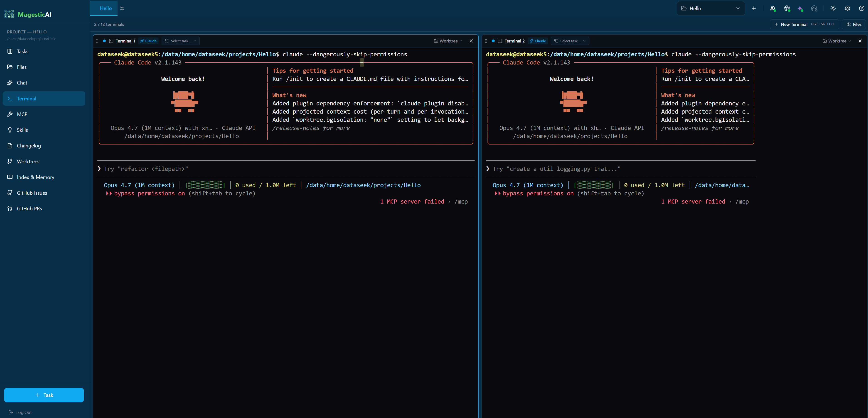Click the Claude mascot in Terminal 1
The width and height of the screenshot is (868, 418).
(x=184, y=101)
